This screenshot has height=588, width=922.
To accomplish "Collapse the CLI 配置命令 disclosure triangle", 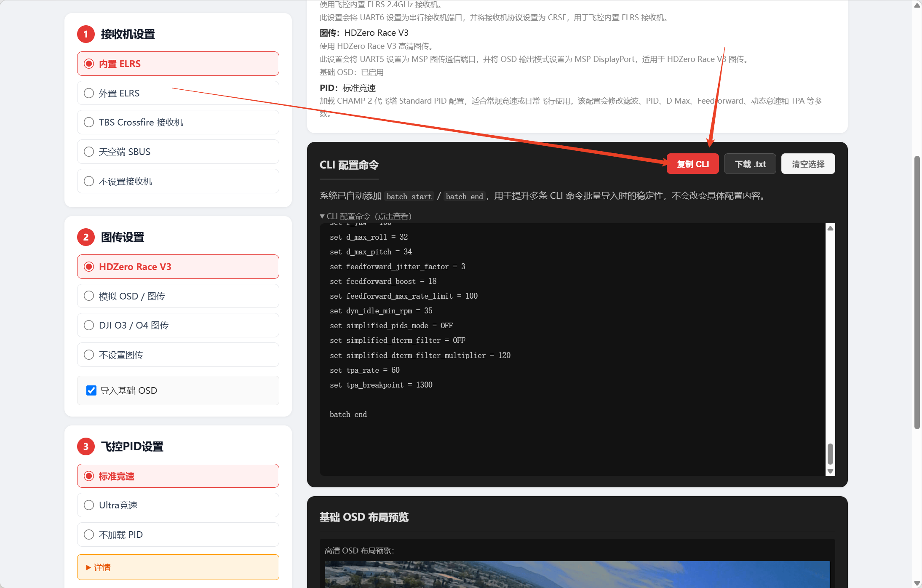I will pos(322,216).
